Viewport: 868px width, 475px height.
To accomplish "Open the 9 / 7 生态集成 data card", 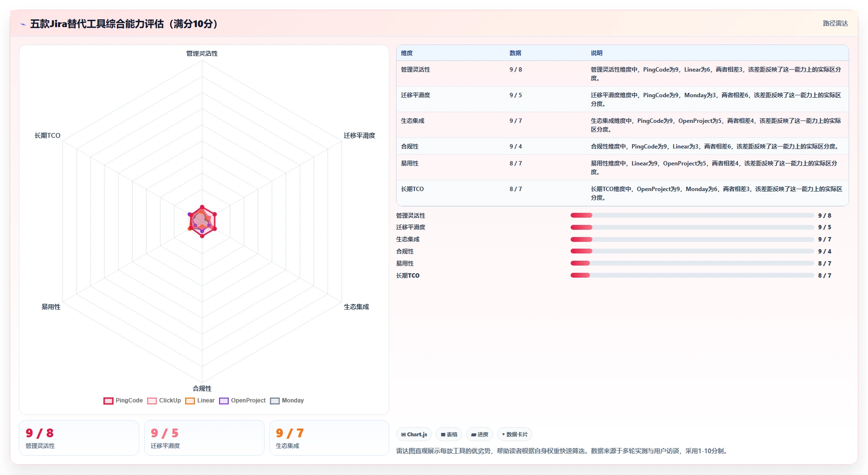I will click(x=329, y=438).
